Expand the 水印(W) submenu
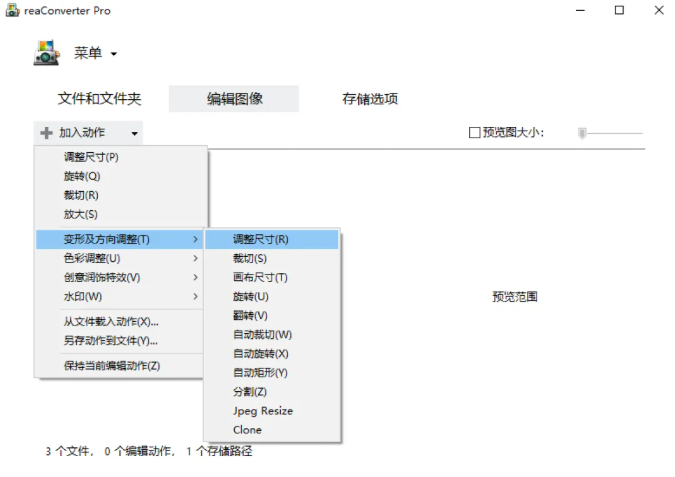 coord(120,296)
